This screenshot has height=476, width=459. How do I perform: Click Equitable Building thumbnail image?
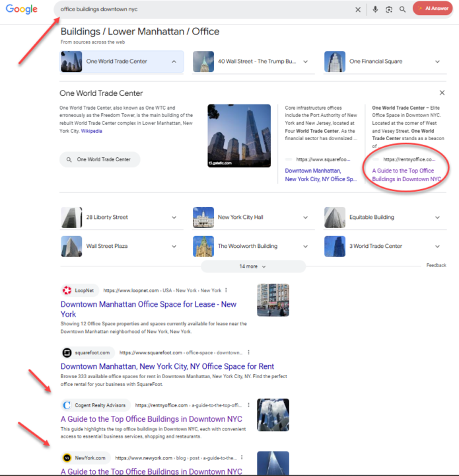point(335,218)
